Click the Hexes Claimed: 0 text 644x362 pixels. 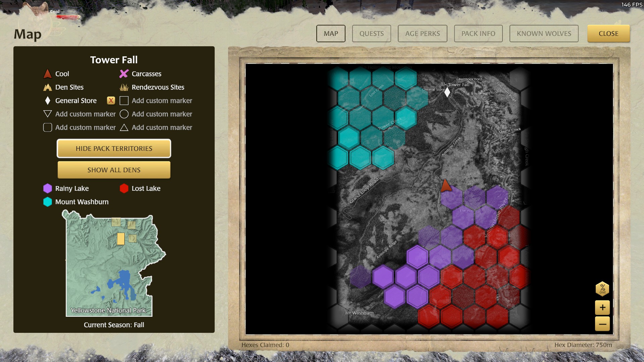pos(265,345)
